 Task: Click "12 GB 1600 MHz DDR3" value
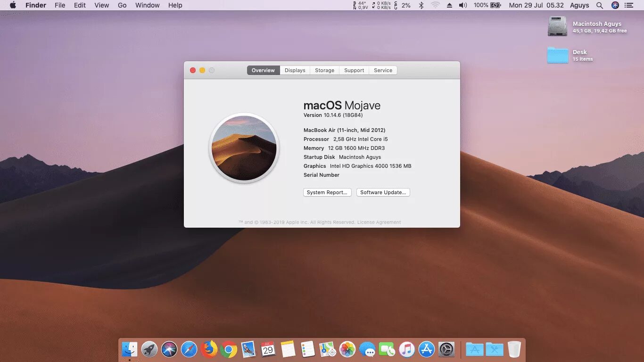point(356,148)
